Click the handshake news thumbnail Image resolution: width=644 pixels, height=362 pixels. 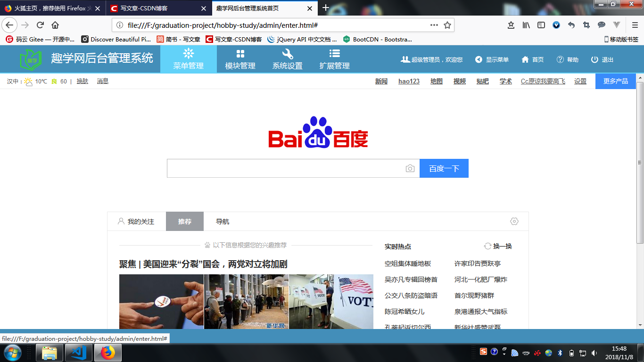coord(161,302)
